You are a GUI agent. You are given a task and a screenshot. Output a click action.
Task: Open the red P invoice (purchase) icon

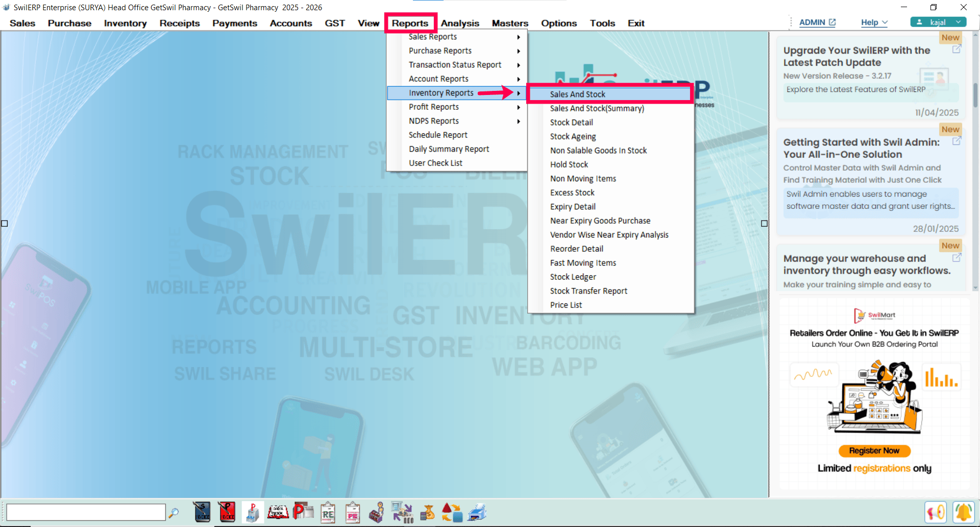[x=227, y=512]
